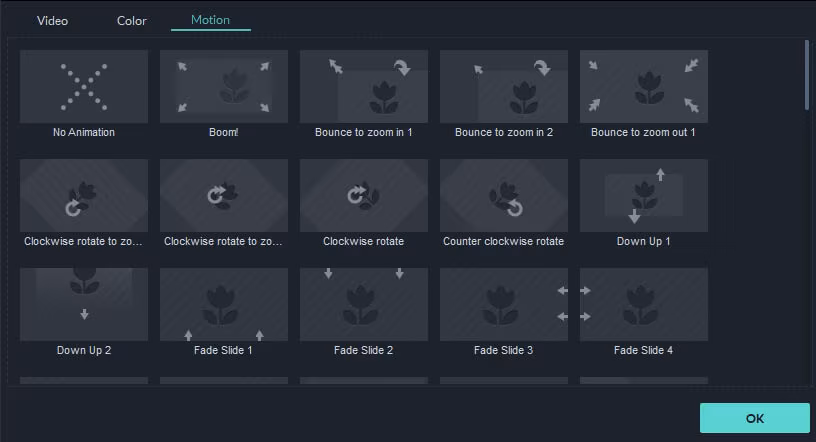Choose the Down Up 2 effect
The width and height of the screenshot is (816, 442).
click(84, 305)
